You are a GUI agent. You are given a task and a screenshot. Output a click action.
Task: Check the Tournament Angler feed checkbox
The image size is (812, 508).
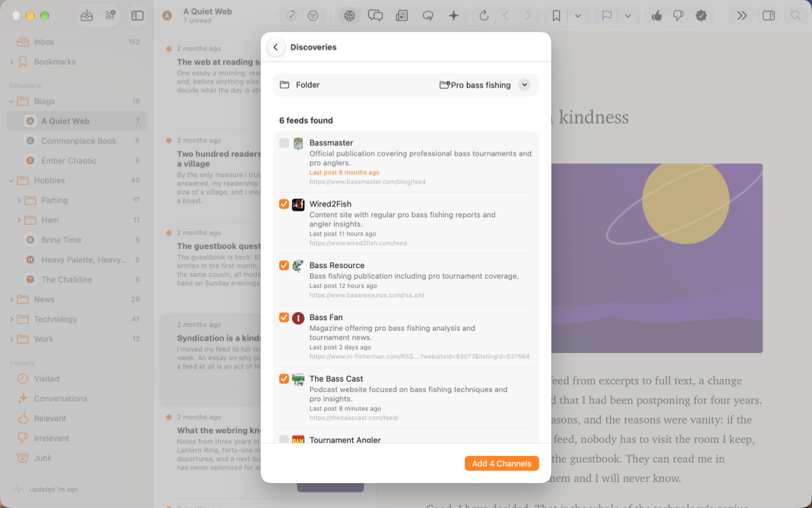(x=284, y=439)
